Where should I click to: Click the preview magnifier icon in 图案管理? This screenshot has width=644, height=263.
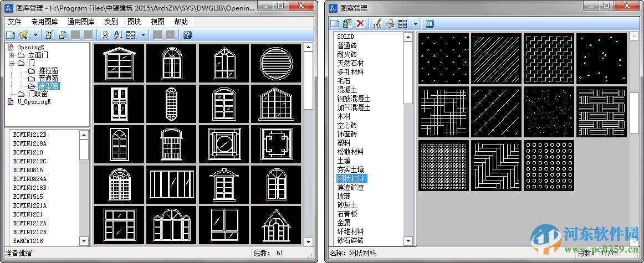(390, 24)
